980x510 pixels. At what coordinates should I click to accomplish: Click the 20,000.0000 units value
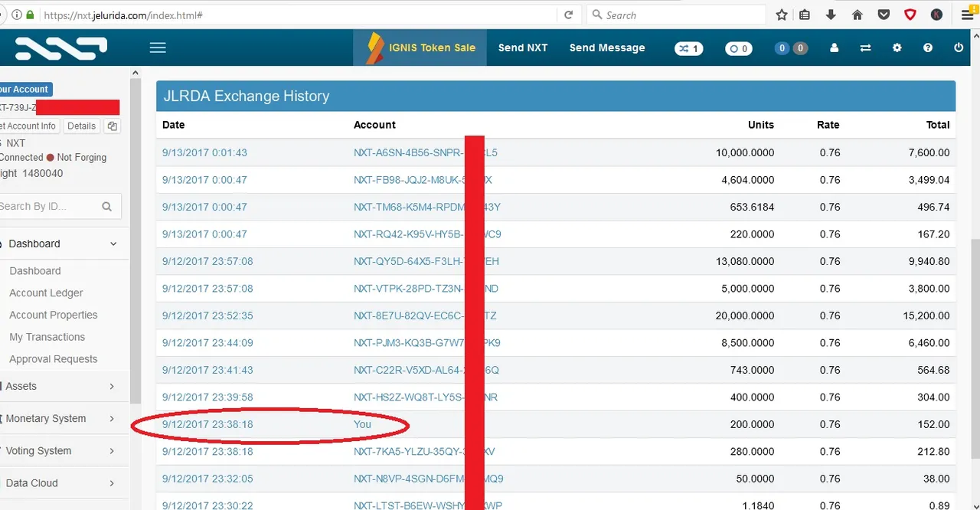click(745, 315)
